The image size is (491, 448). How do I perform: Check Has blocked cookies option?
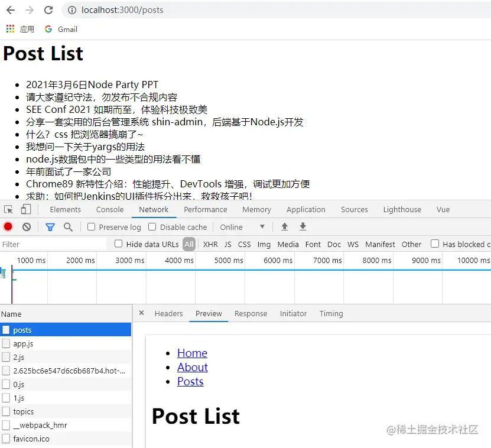click(435, 244)
